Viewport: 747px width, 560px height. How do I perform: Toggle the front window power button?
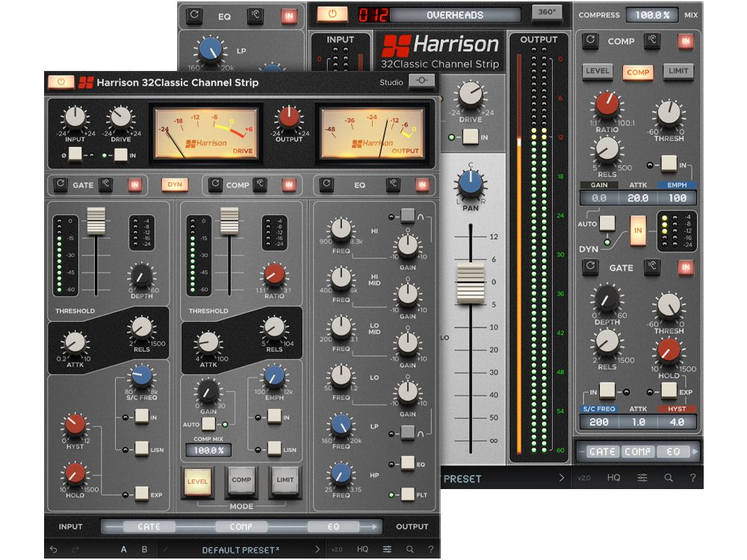coord(61,82)
